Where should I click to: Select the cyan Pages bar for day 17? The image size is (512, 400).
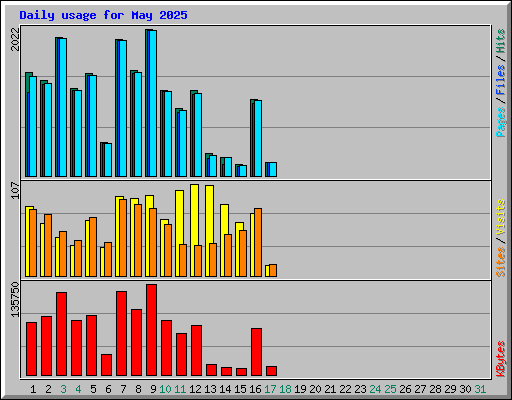pyautogui.click(x=273, y=169)
